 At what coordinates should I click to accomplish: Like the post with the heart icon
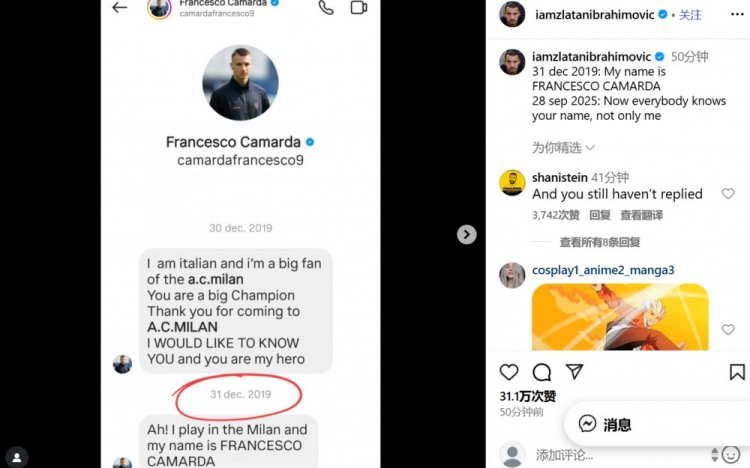coord(509,372)
